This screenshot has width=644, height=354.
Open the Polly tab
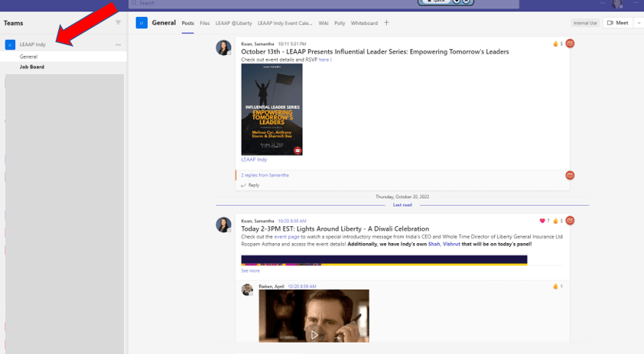pyautogui.click(x=340, y=23)
